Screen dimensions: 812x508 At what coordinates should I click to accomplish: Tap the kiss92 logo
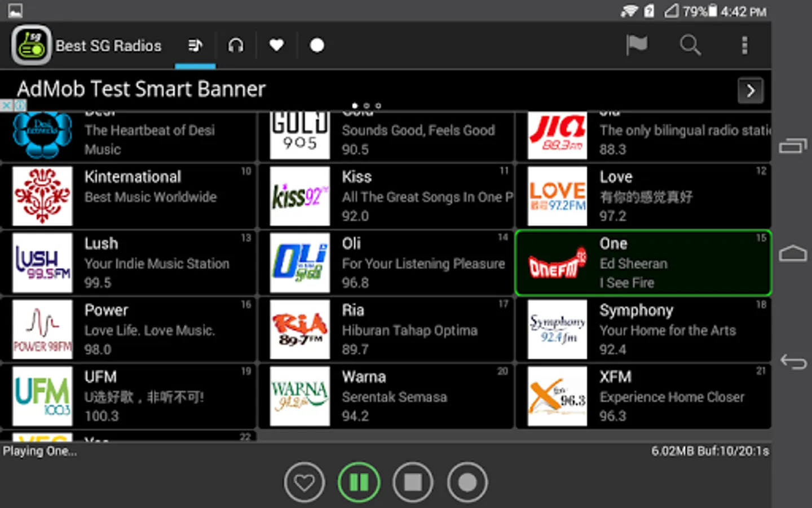[300, 196]
